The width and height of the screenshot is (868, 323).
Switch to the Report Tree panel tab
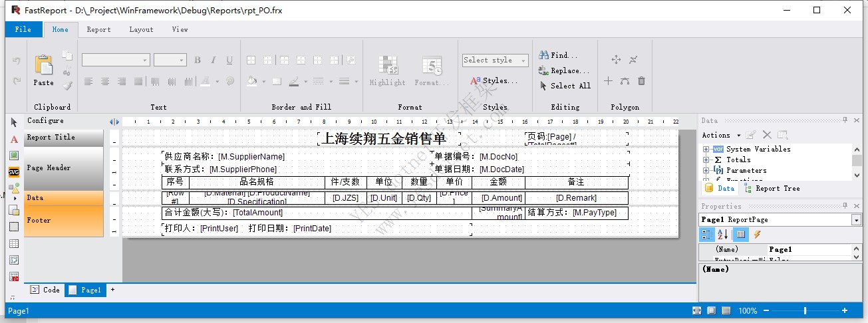(x=773, y=188)
